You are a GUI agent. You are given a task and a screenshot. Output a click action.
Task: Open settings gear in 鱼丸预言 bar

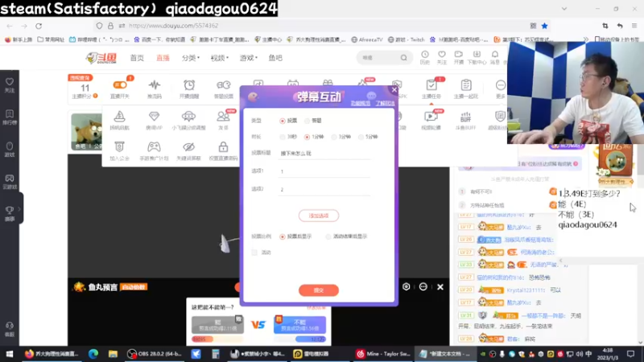(x=407, y=287)
